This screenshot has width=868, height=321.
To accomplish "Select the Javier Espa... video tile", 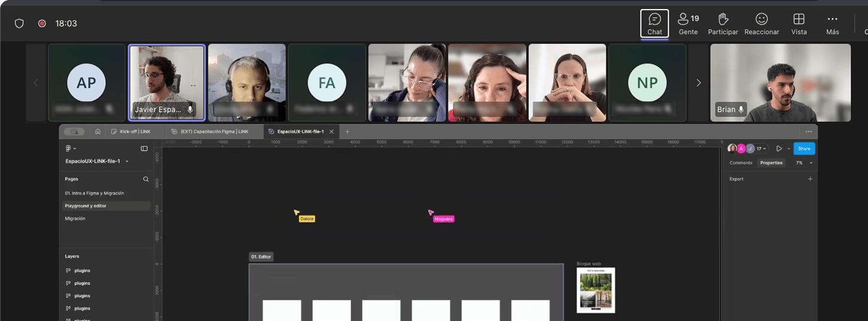I will (166, 82).
